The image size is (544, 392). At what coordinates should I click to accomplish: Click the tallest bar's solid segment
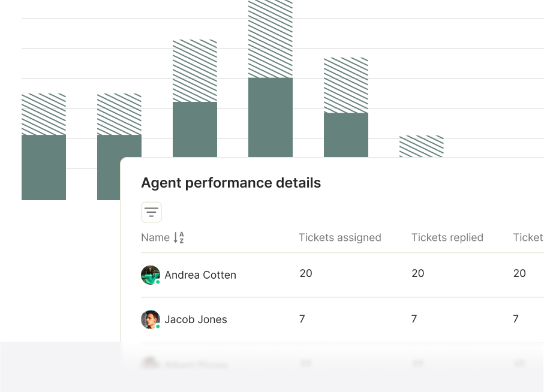tap(271, 117)
